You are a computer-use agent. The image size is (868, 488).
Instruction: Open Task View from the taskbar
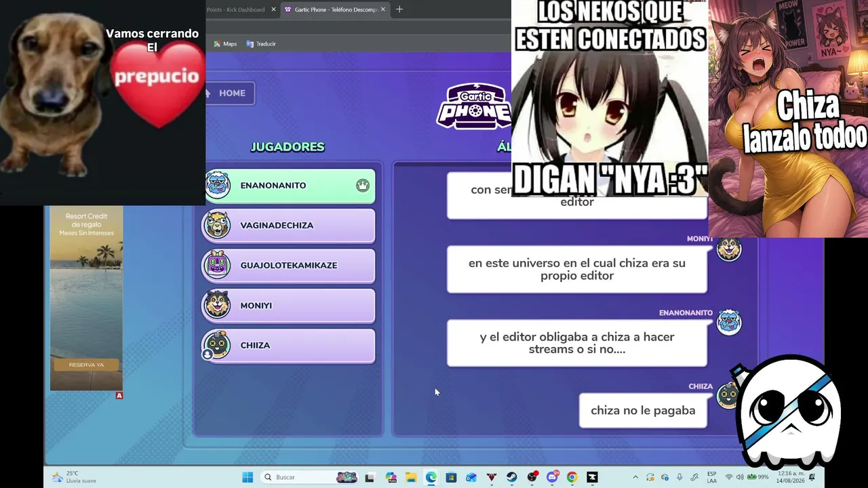pyautogui.click(x=370, y=477)
